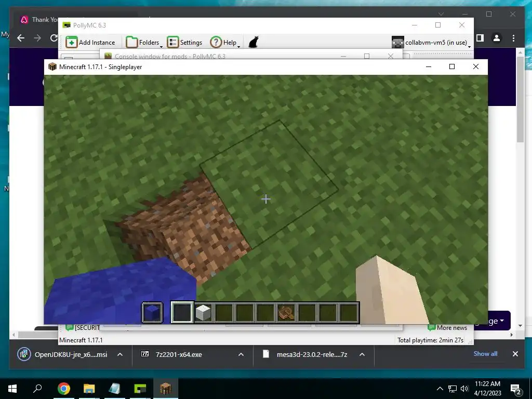
Task: Click the Minecraft 1.17.1 status bar text
Action: tap(81, 340)
